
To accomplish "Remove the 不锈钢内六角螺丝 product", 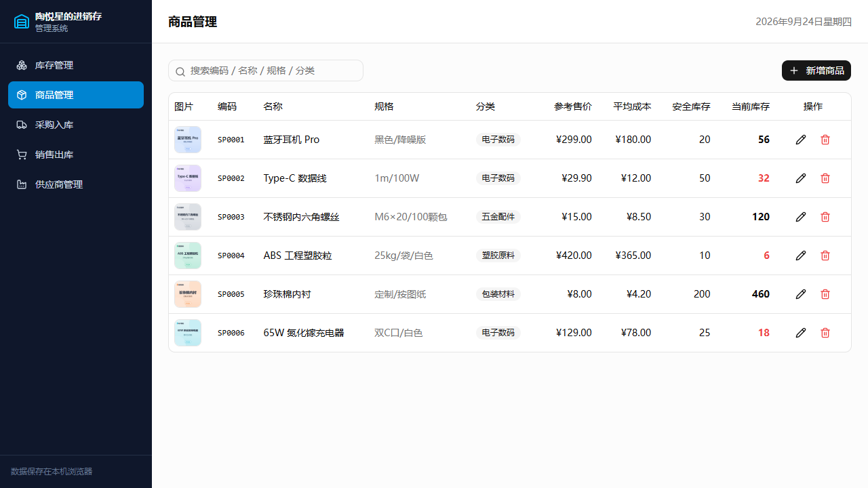I will [x=825, y=217].
